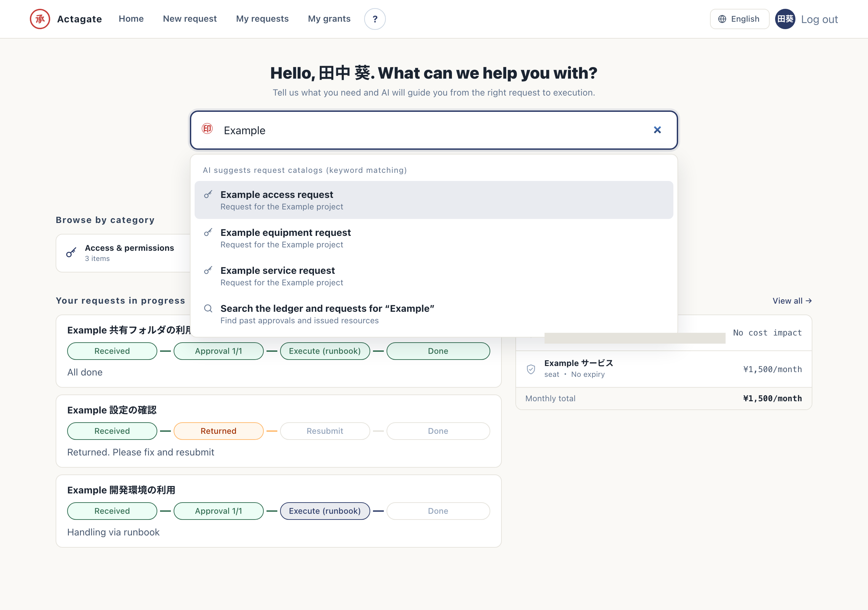Image resolution: width=868 pixels, height=610 pixels.
Task: Choose the Example equipment request suggestion
Action: point(434,238)
